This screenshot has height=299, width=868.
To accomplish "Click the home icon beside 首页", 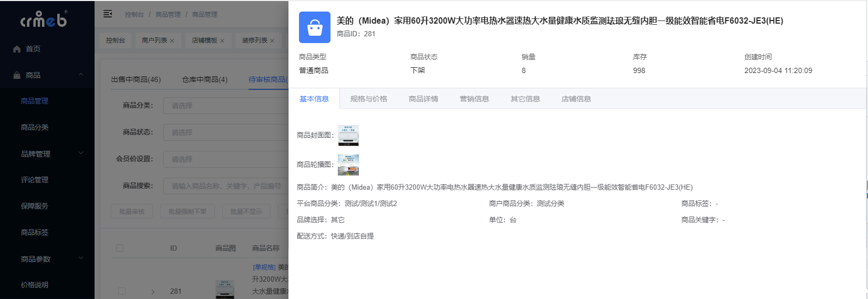I will pos(17,49).
